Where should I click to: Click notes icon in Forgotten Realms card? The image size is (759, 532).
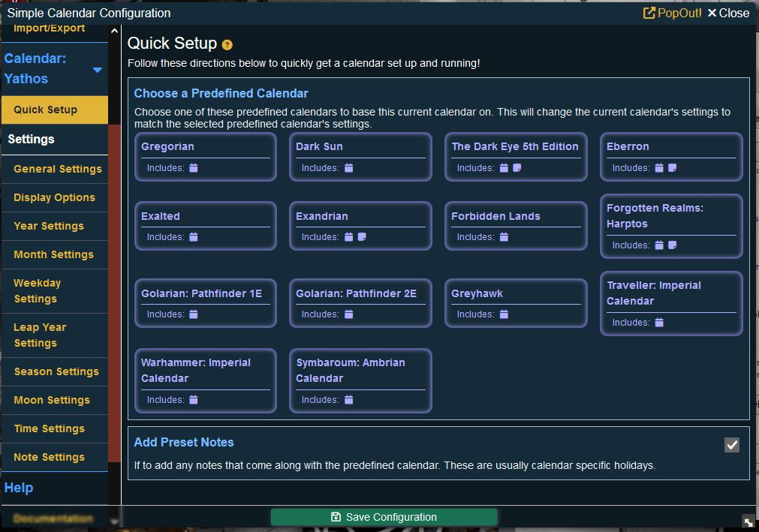pos(673,245)
